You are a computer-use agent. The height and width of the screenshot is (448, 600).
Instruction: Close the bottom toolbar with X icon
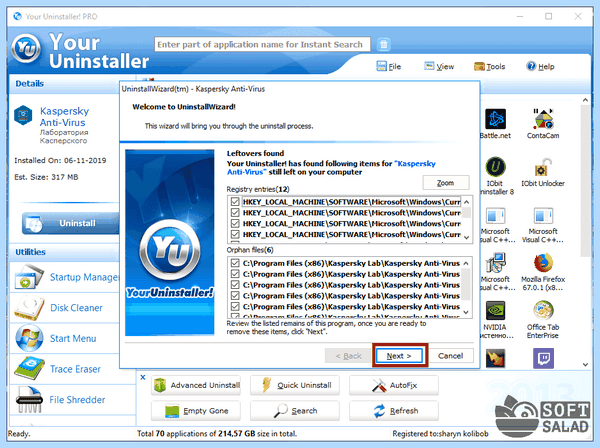point(143,377)
